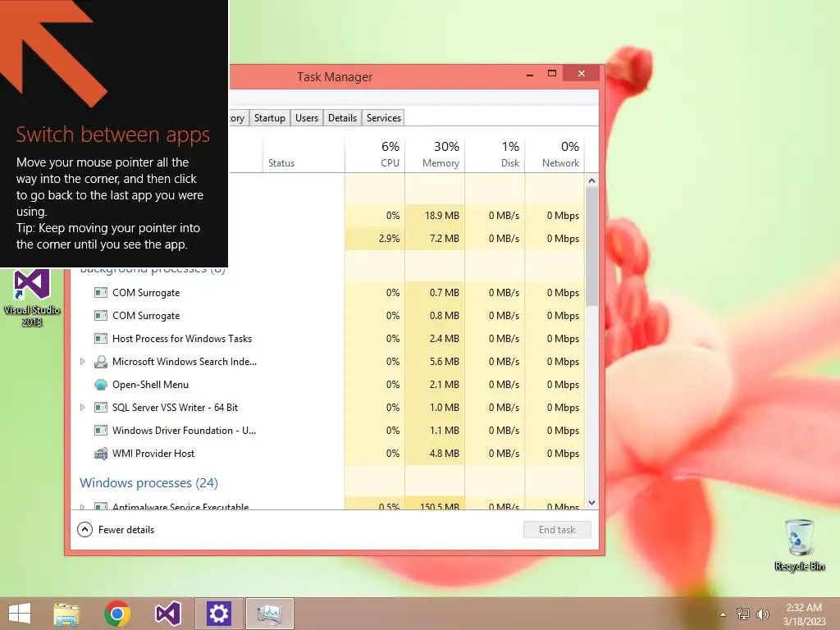840x630 pixels.
Task: Sort by the Disk column header
Action: point(495,155)
